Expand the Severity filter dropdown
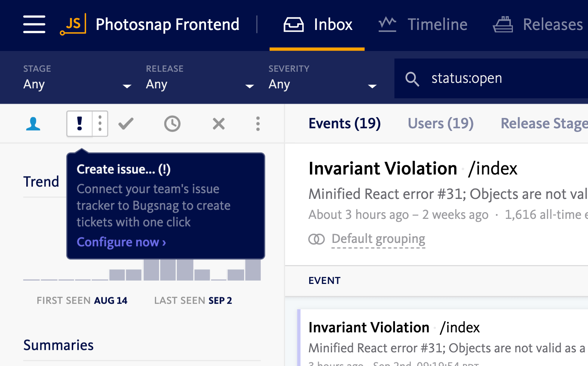This screenshot has height=366, width=588. coord(323,78)
